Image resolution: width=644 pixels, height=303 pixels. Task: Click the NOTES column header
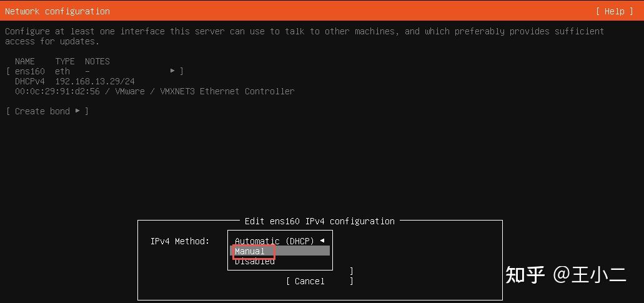coord(97,62)
